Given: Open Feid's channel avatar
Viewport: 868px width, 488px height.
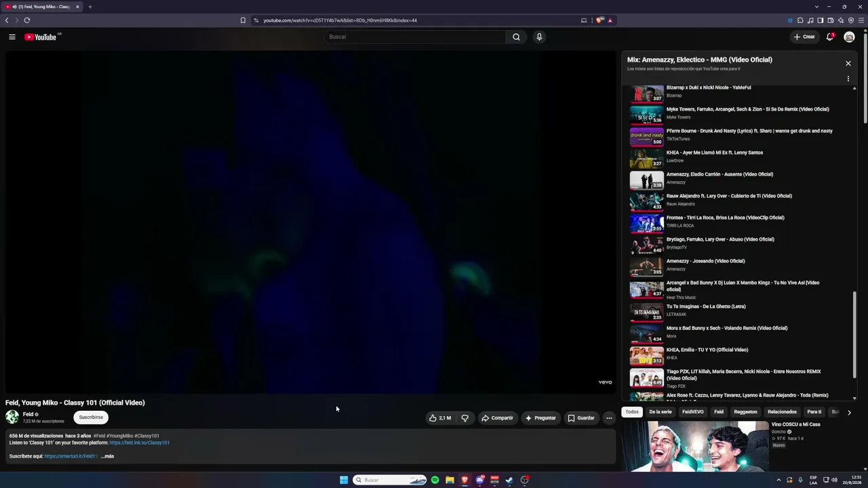Looking at the screenshot, I should 12,418.
